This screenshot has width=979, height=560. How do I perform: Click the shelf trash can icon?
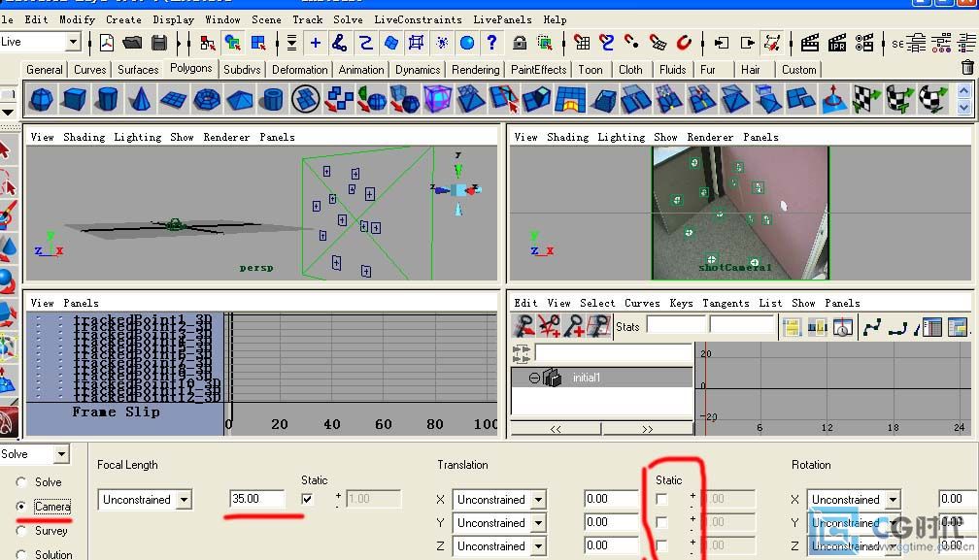coord(967,67)
